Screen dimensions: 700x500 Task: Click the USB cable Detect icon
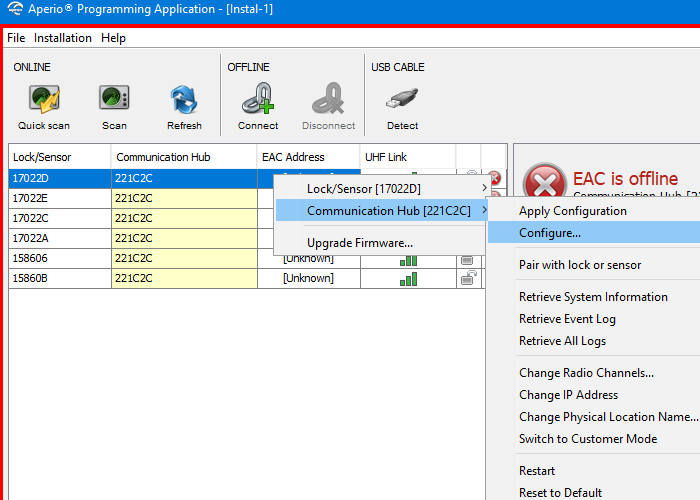tap(402, 100)
